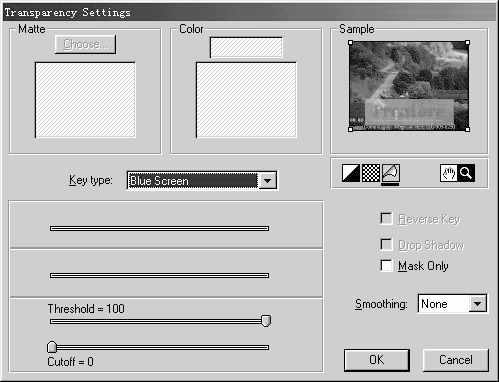Expand the Smoothing dropdown
The width and height of the screenshot is (499, 382).
pos(478,304)
